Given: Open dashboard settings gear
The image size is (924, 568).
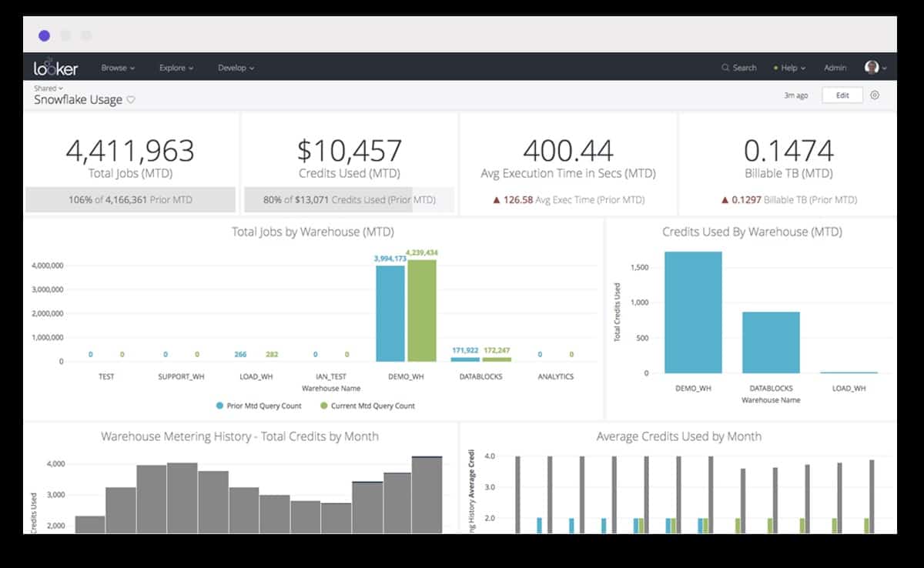Looking at the screenshot, I should 875,95.
